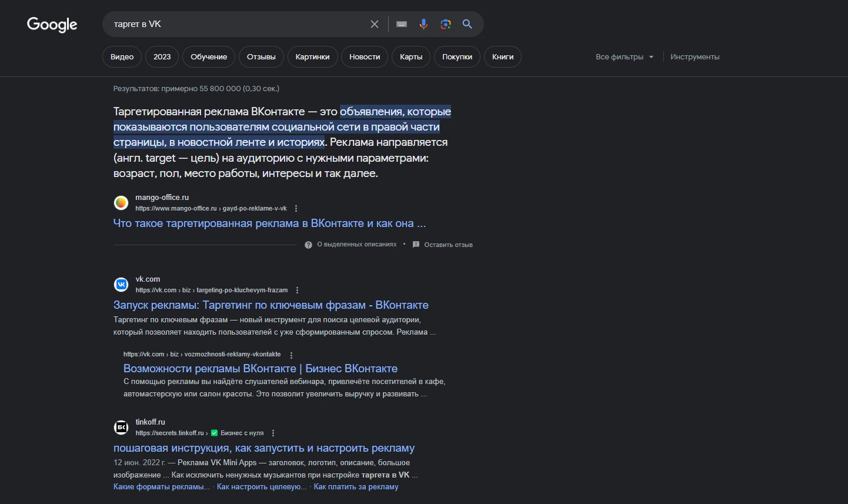
Task: Open the Инструменты options
Action: coord(695,57)
